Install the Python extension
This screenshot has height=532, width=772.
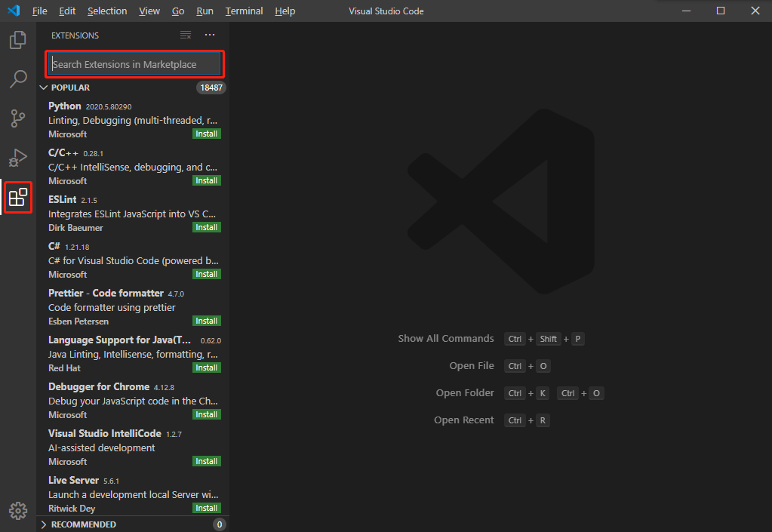207,134
